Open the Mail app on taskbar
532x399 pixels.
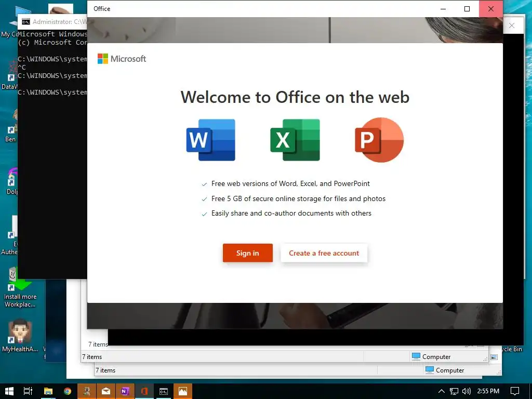pos(106,391)
